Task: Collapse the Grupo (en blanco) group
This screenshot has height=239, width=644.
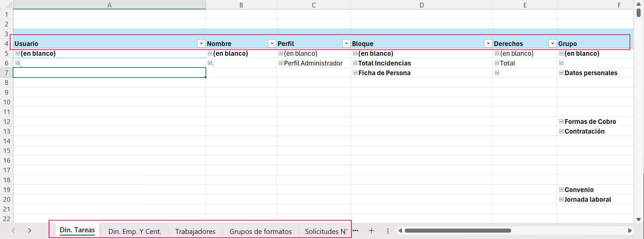Action: (561, 53)
